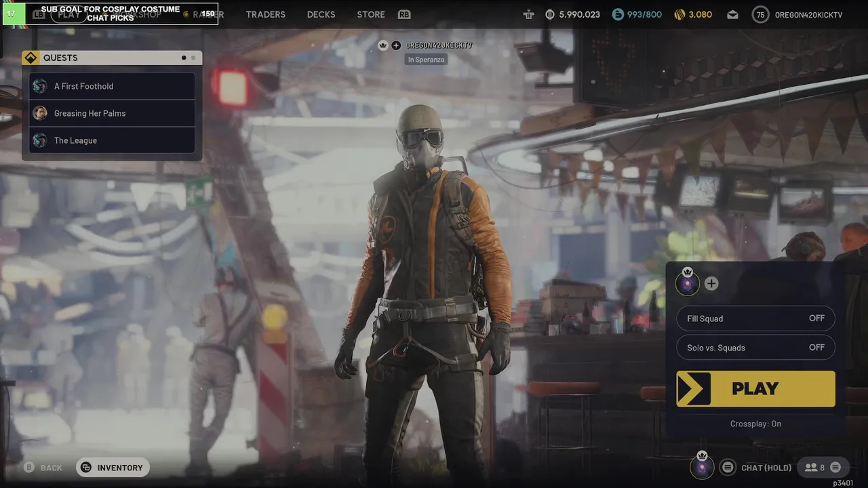This screenshot has width=868, height=488.
Task: Select second page dot in Quests header
Action: coord(193,58)
